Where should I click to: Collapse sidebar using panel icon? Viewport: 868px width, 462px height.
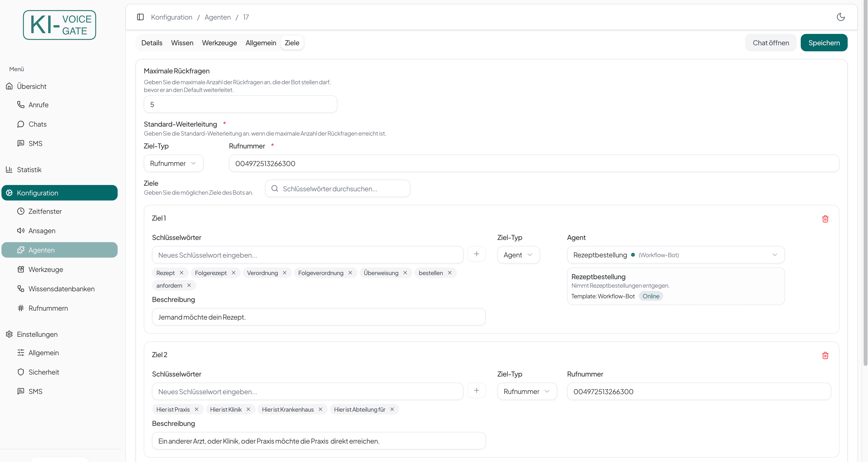pyautogui.click(x=140, y=17)
